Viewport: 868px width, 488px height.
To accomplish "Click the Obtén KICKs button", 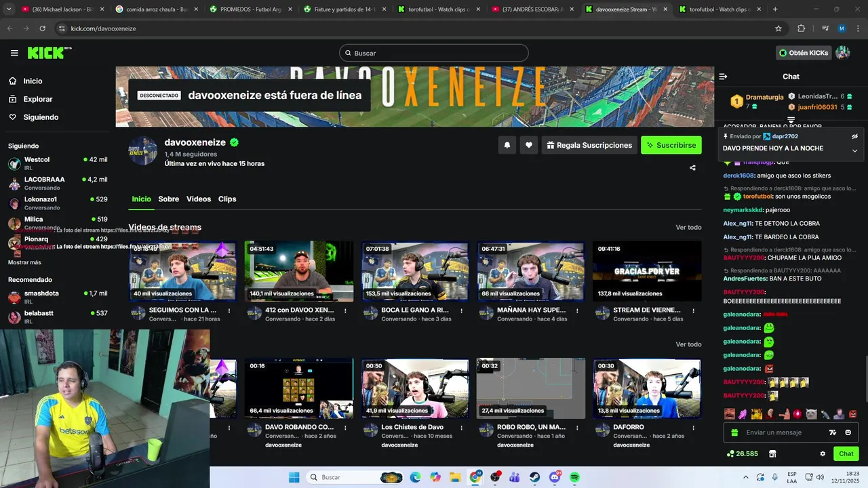I will point(804,53).
